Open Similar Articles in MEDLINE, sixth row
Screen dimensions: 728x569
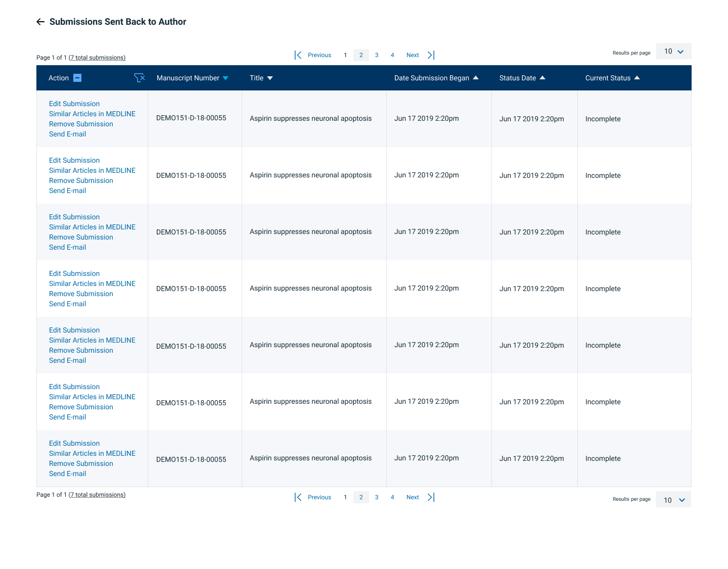(92, 397)
